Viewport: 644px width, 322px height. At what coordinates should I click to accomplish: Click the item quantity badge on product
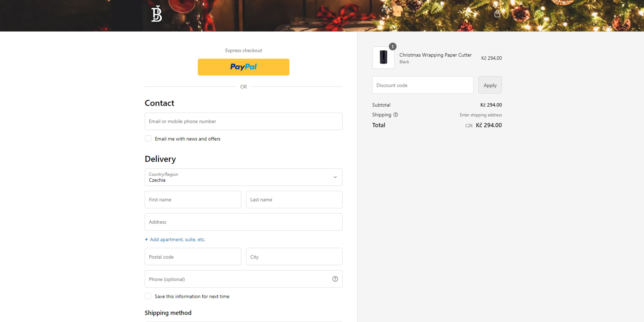click(392, 46)
